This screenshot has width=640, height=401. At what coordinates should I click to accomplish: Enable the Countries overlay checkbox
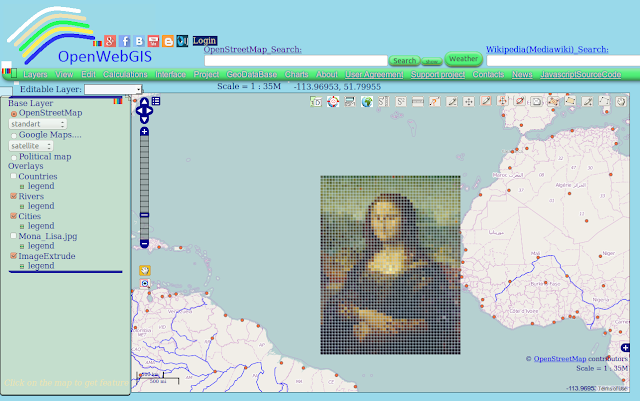[13, 176]
